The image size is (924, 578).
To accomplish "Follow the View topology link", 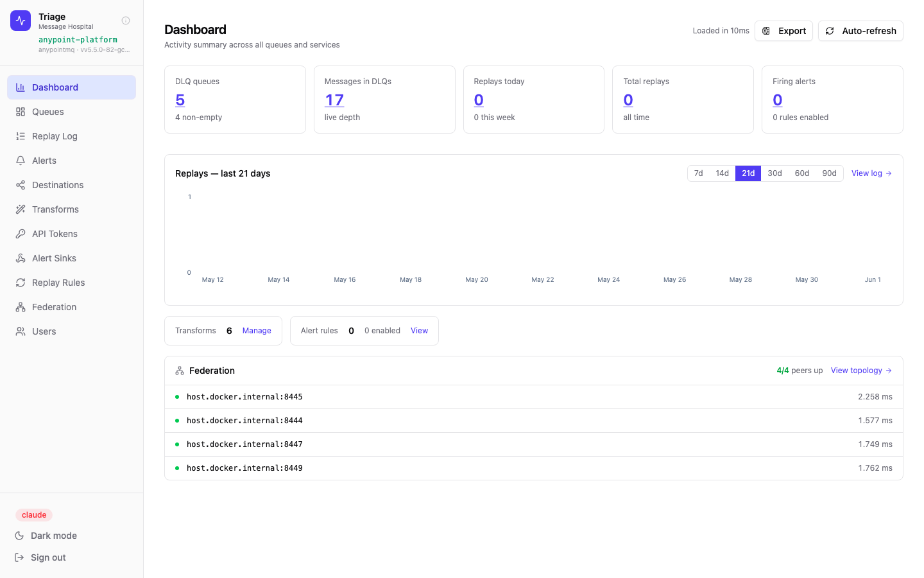I will 861,371.
